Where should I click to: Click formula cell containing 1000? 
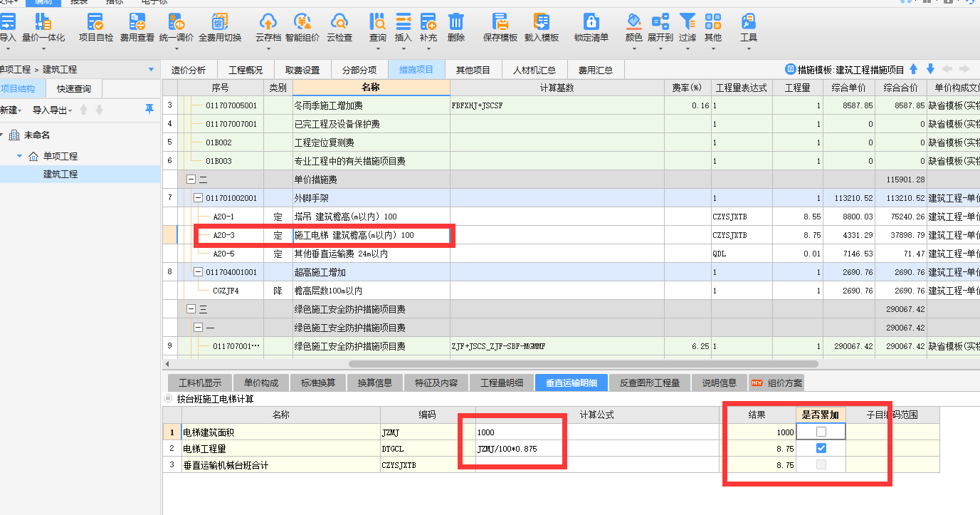[x=597, y=432]
